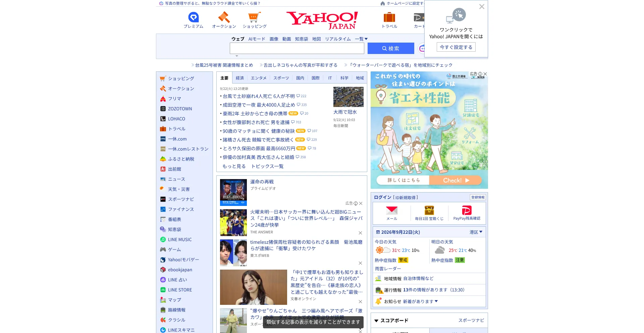Collapse the スコアボード section triangle
Viewport: 644px width, 333px height.
pos(376,321)
